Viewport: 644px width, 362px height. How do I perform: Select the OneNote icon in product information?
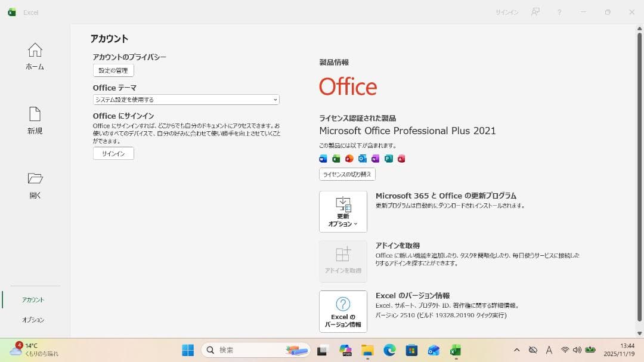point(375,159)
